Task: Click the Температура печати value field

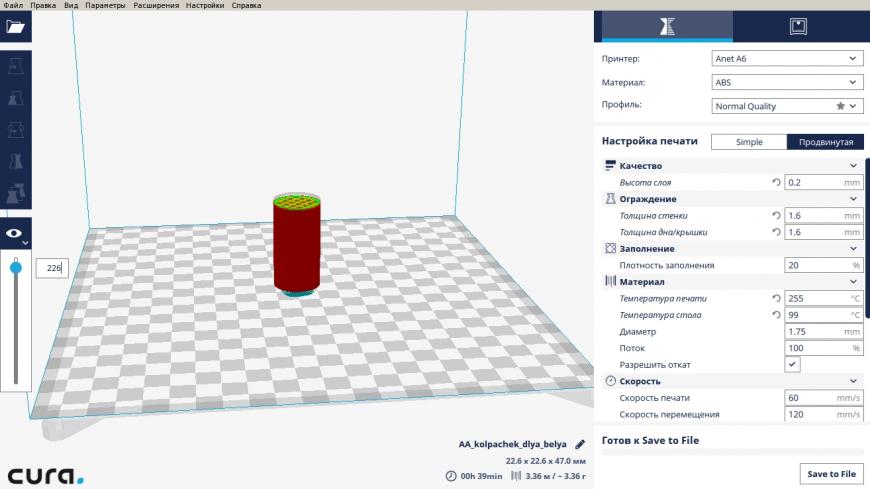Action: pyautogui.click(x=823, y=298)
